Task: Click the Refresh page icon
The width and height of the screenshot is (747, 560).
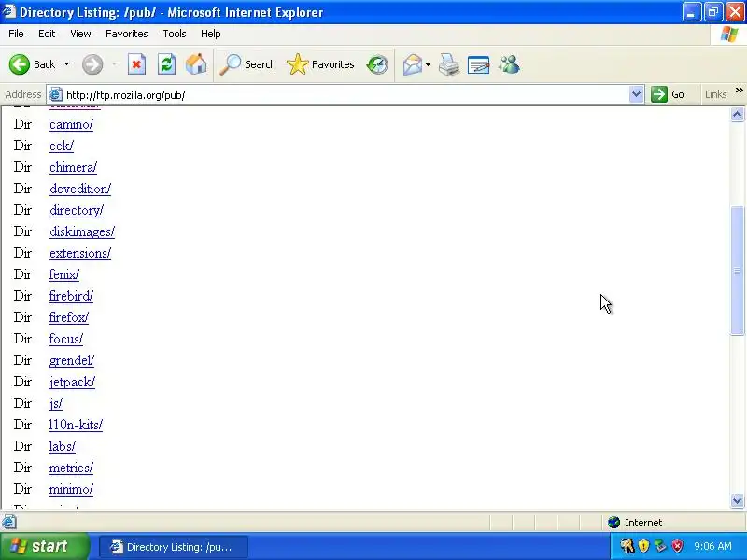Action: pos(167,64)
